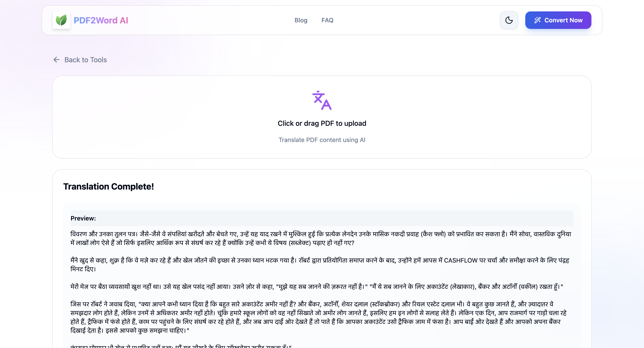Image resolution: width=644 pixels, height=348 pixels.
Task: Open the Blog page
Action: tap(301, 20)
